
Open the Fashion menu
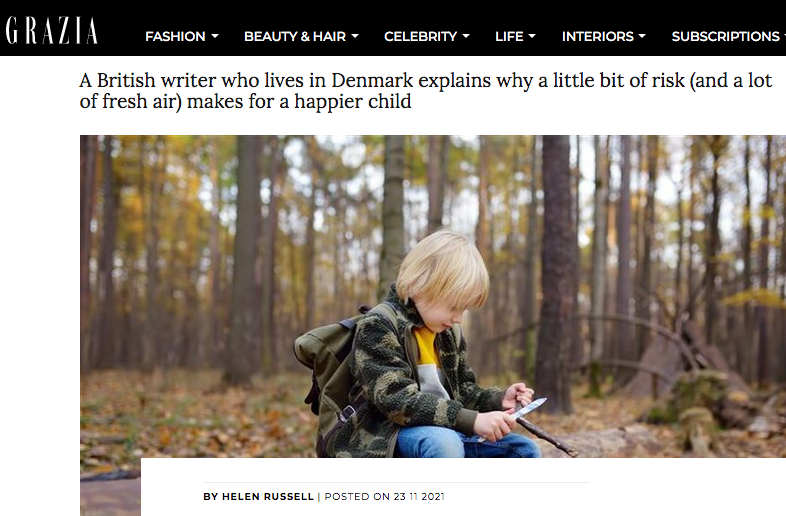[175, 36]
